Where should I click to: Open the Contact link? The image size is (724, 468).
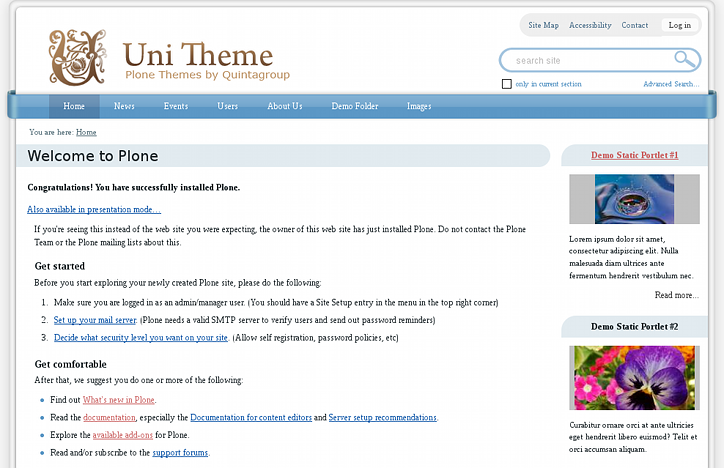[x=634, y=25]
